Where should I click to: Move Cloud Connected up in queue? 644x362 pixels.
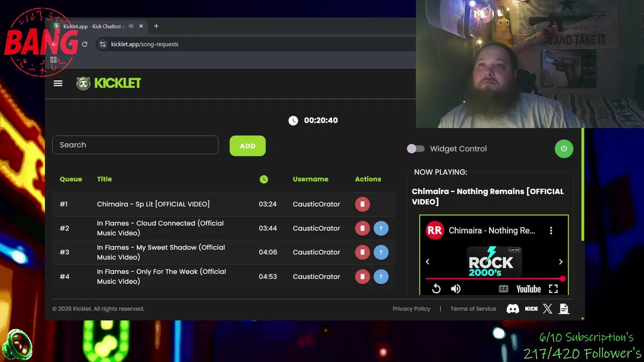point(381,228)
